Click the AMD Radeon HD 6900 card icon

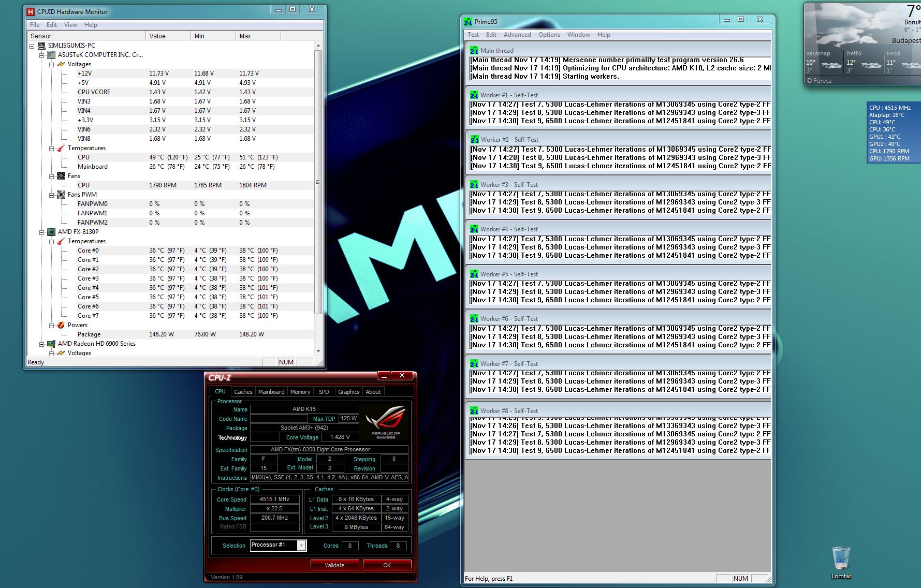click(51, 344)
